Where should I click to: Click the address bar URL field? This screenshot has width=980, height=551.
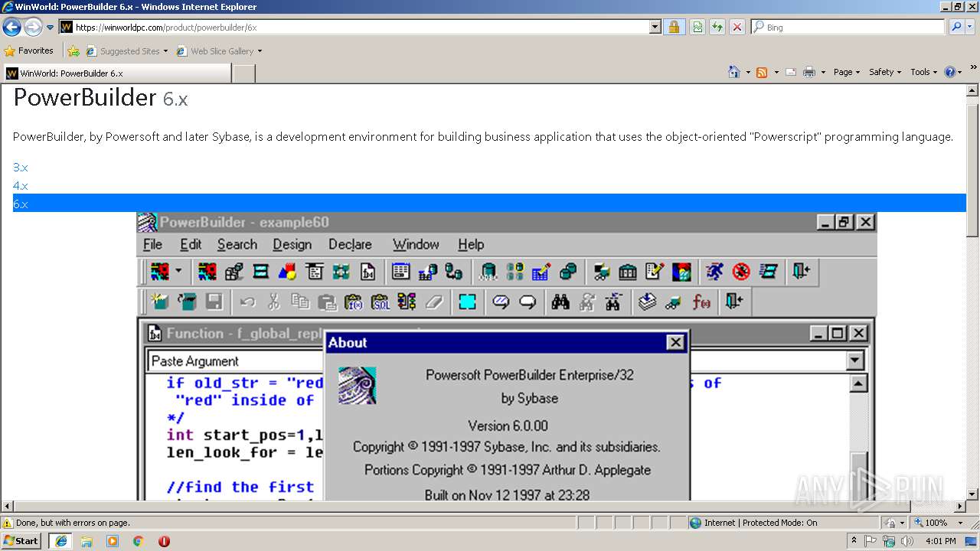(354, 27)
